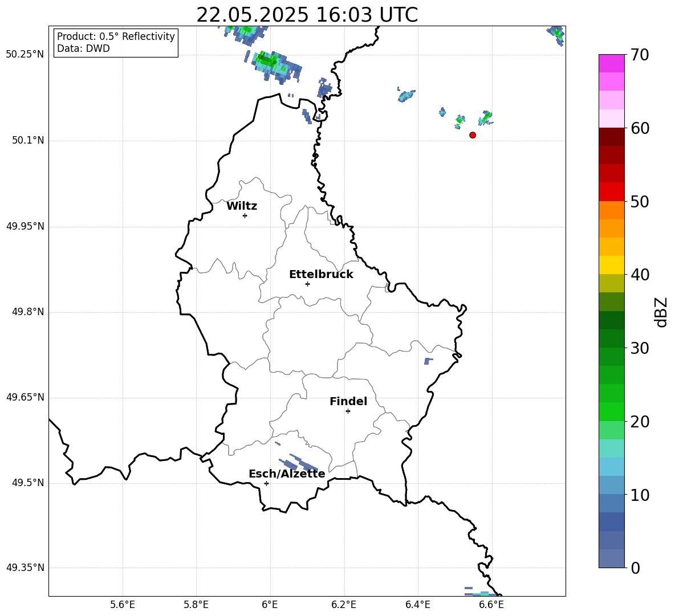Screen dimensions: 675x616
Task: Click the Wiltz station label
Action: click(x=242, y=206)
